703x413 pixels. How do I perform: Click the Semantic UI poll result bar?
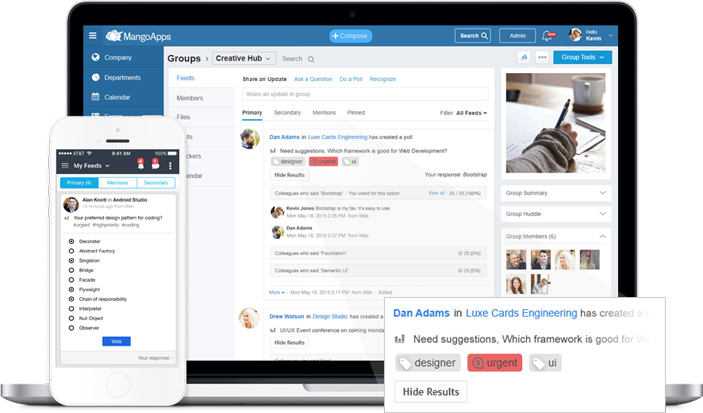tap(378, 271)
